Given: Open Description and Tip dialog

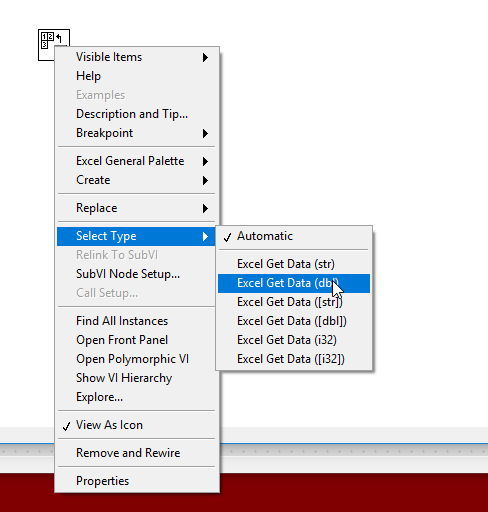Looking at the screenshot, I should [137, 114].
